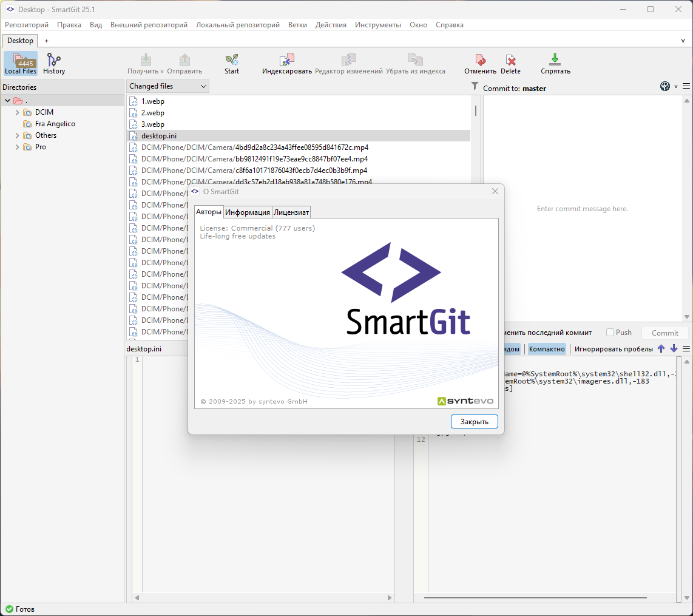Switch to the Информация tab
This screenshot has width=693, height=616.
pyautogui.click(x=248, y=212)
